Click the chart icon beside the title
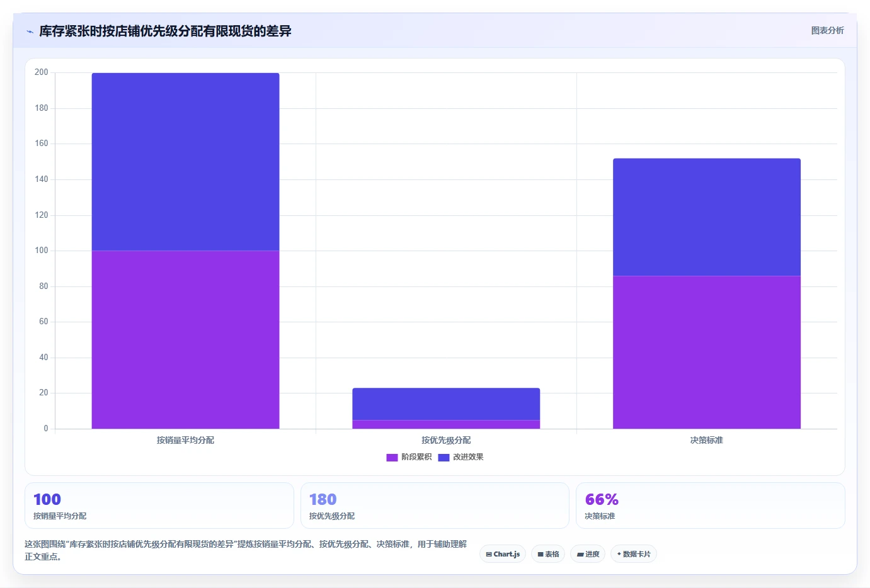The width and height of the screenshot is (870, 588). pos(30,31)
